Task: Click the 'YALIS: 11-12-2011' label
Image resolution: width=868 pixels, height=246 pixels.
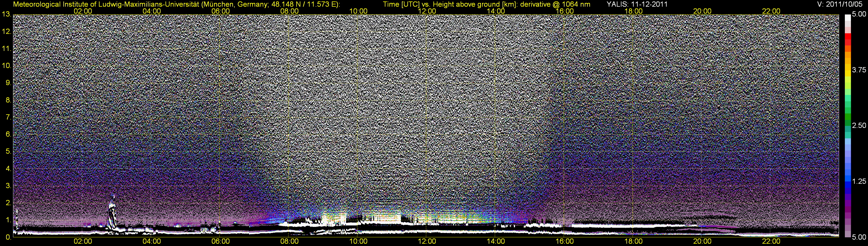Action: (637, 4)
